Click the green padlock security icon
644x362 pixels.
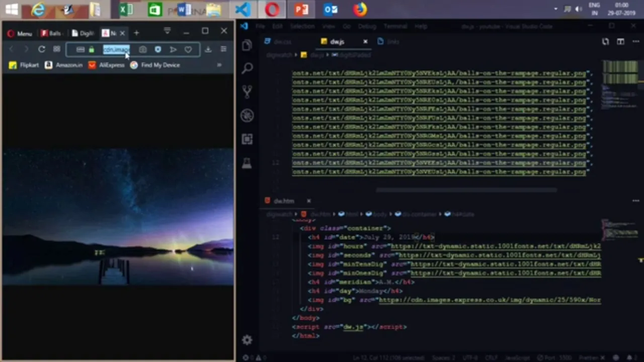(91, 49)
